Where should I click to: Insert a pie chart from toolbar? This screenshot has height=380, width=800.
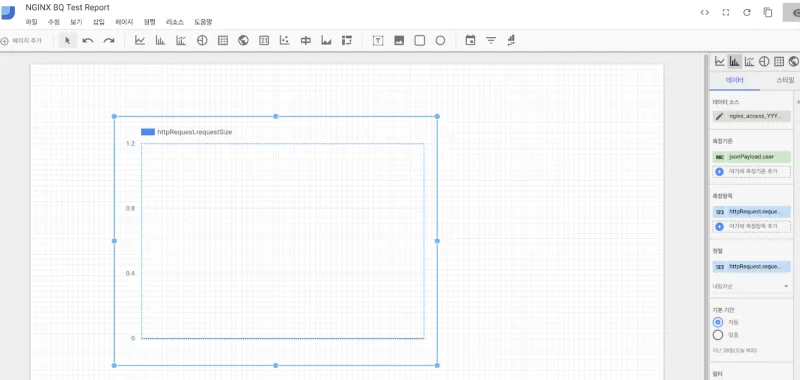202,41
